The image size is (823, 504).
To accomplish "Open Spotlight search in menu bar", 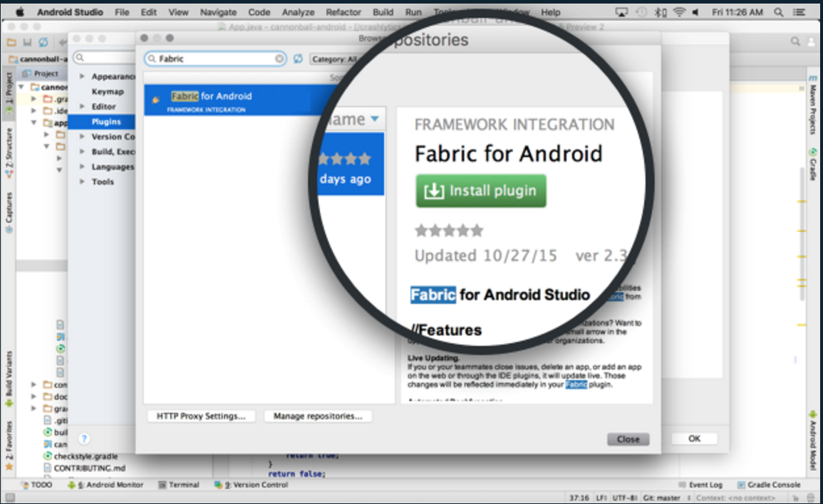I will coord(779,12).
